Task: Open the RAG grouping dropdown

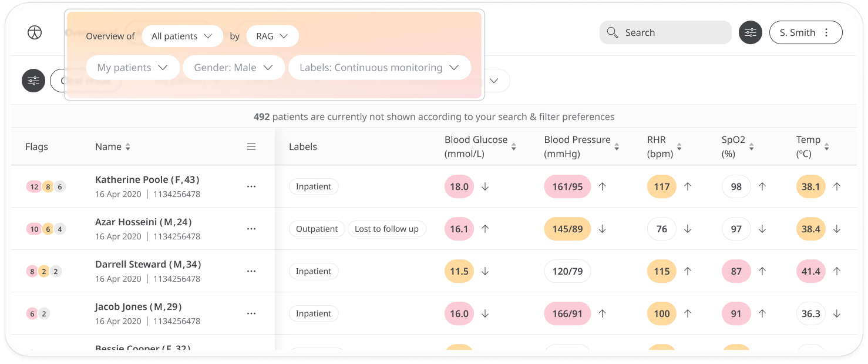Action: point(272,36)
